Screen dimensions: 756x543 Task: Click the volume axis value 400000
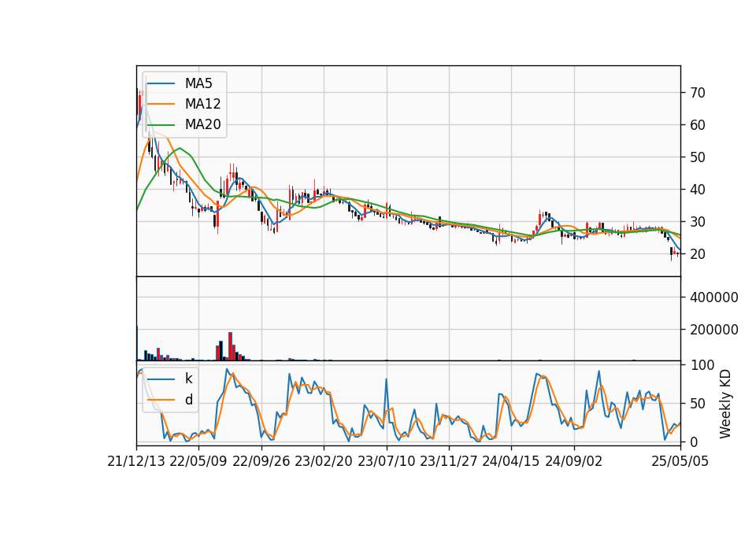click(x=713, y=297)
